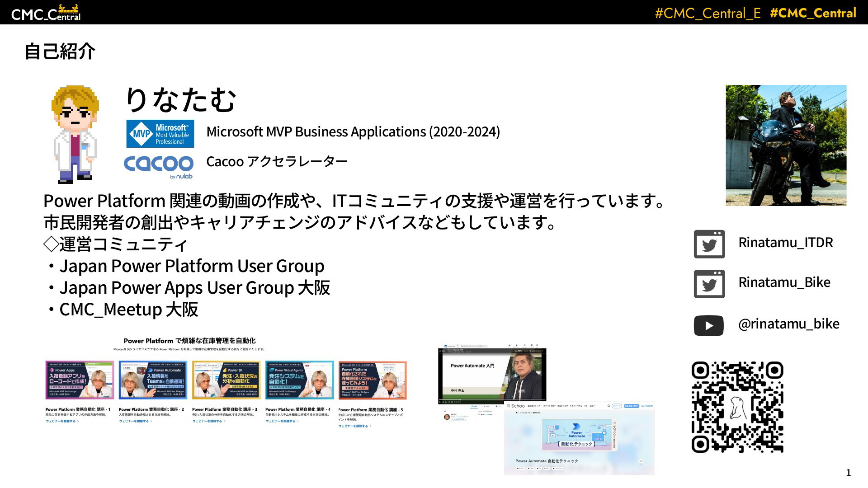Click the Cacoo アクセラレーター text
868x488 pixels.
[277, 161]
